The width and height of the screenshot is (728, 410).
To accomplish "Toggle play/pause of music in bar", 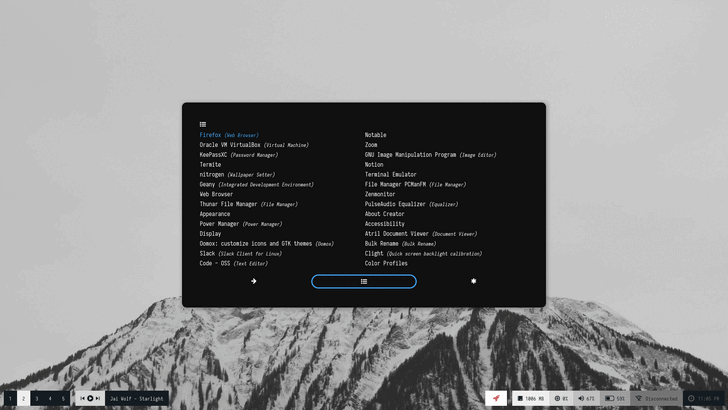I will coord(90,398).
